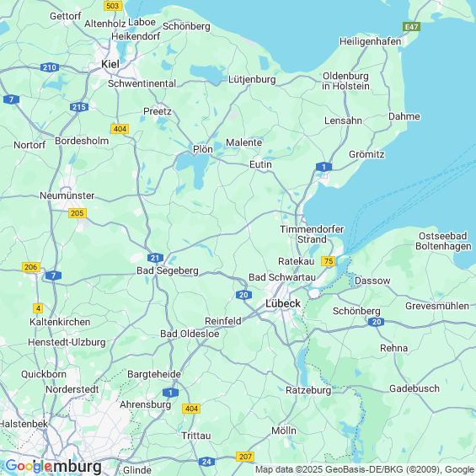Click the blue 210 autobahn shield
Image resolution: width=476 pixels, height=476 pixels.
50,67
